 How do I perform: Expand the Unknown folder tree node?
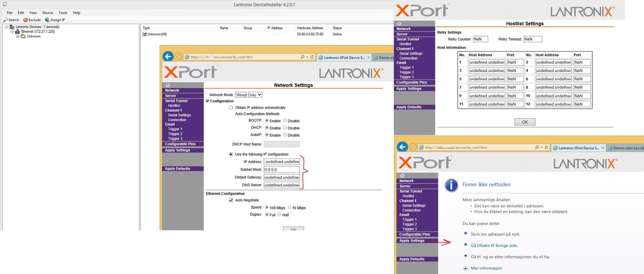click(18, 36)
